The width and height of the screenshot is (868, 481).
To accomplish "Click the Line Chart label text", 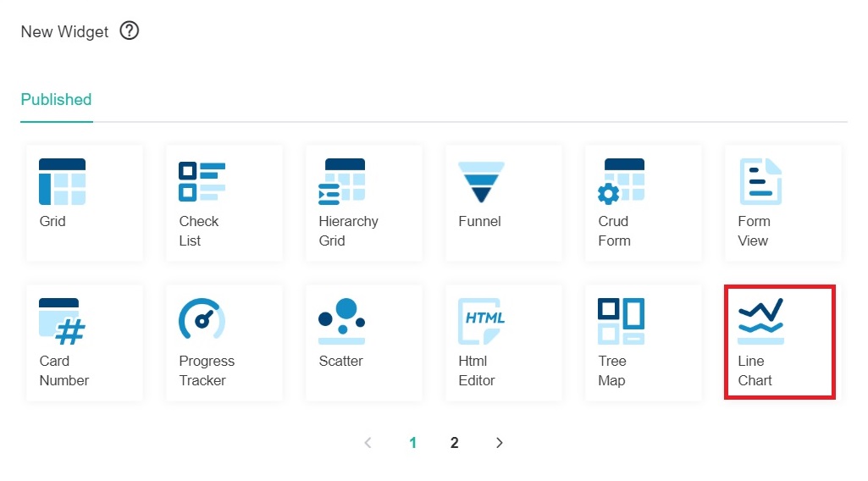I will pyautogui.click(x=755, y=371).
